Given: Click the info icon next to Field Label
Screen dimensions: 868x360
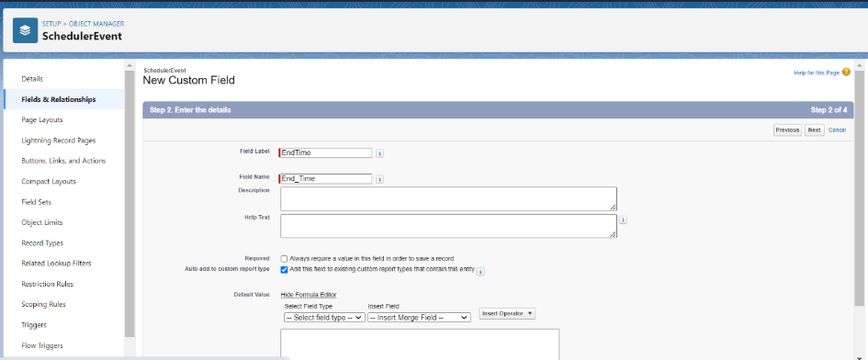Looking at the screenshot, I should (379, 153).
